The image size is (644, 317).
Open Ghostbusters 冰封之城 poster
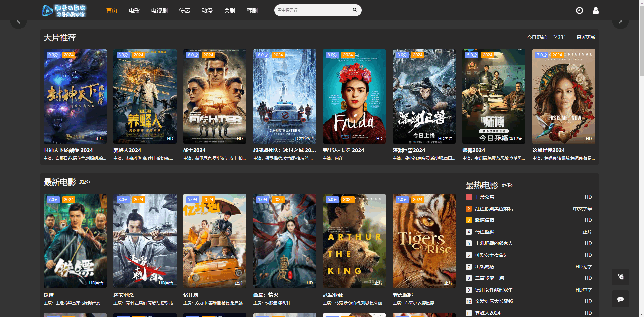click(x=285, y=96)
